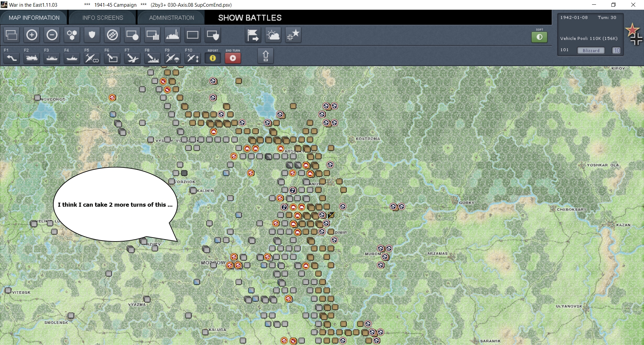
Task: Click the War in the East application icon
Action: [4, 5]
